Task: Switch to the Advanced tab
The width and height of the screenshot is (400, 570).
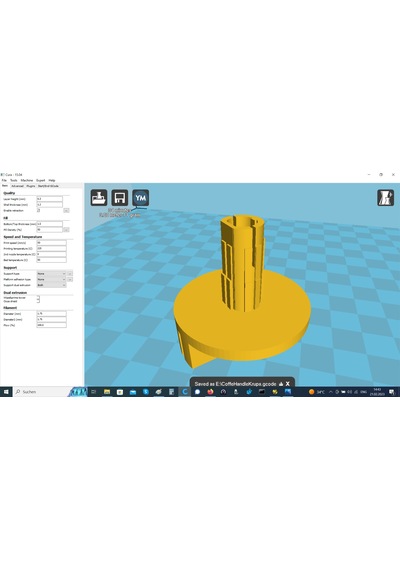Action: pos(17,186)
